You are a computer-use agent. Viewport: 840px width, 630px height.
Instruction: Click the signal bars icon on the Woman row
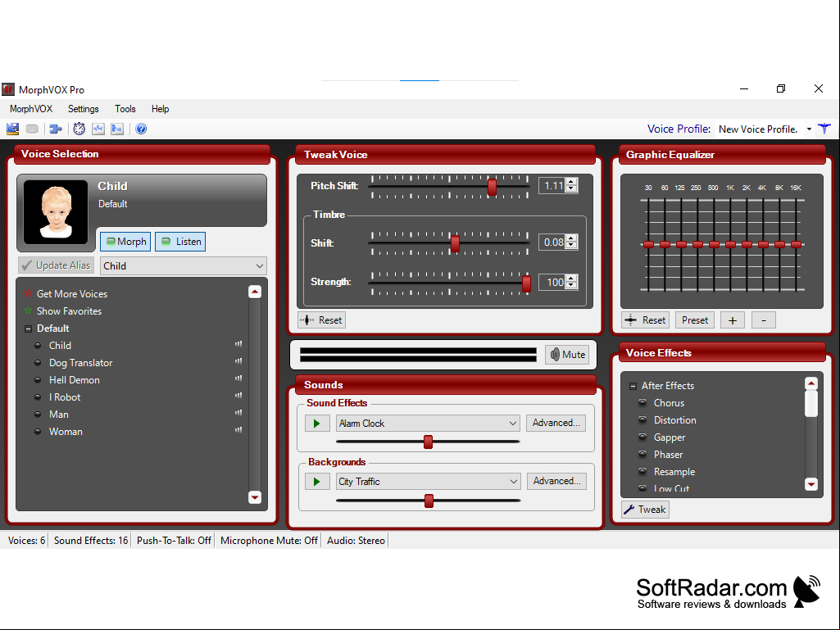(238, 430)
